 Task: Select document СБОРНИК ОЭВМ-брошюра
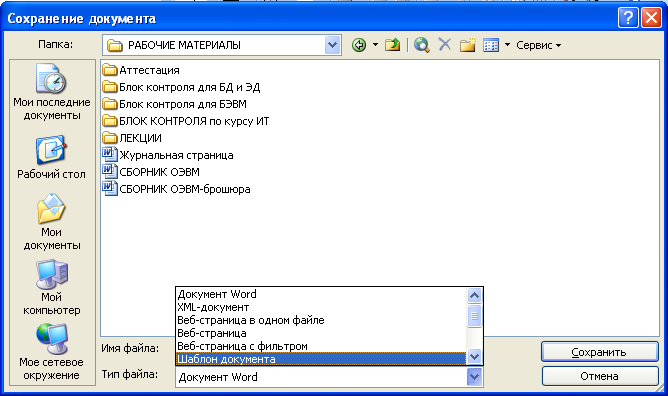click(176, 189)
